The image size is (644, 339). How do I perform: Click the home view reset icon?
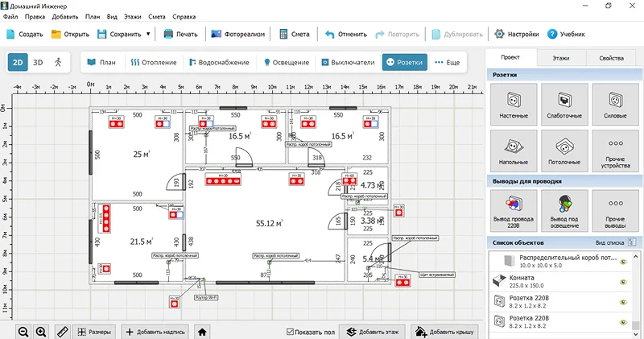pos(203,331)
